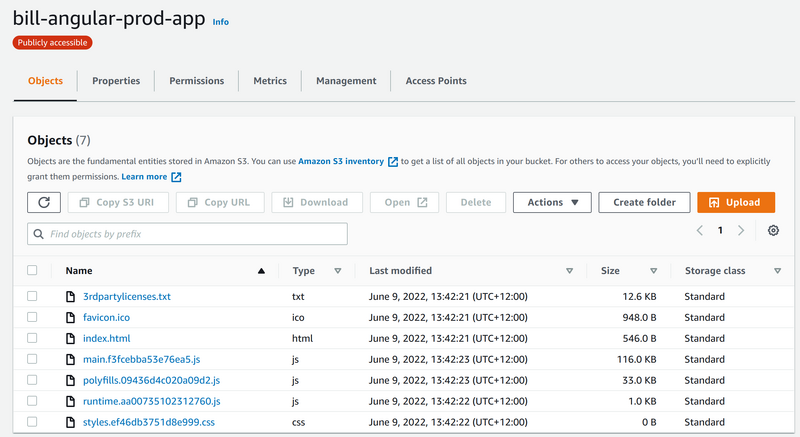Check the box for main.f3fcebba53e76ea5.js
The width and height of the screenshot is (800, 437).
coord(33,360)
